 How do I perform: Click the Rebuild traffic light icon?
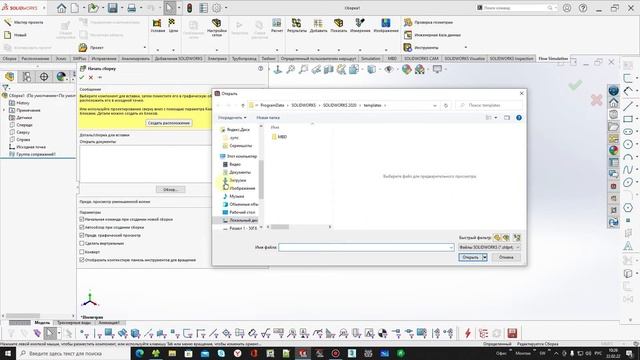click(x=189, y=8)
